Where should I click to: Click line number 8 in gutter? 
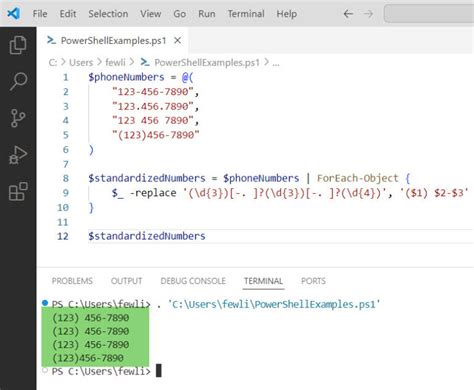[66, 178]
